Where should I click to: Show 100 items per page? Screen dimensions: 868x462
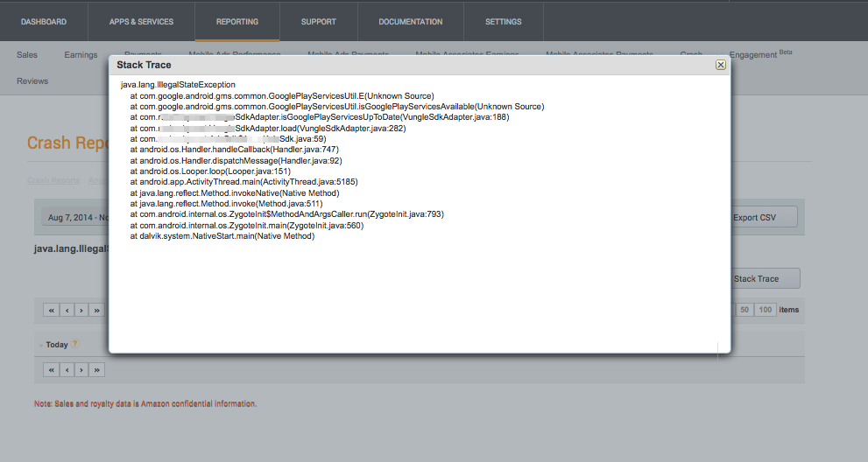coord(765,310)
